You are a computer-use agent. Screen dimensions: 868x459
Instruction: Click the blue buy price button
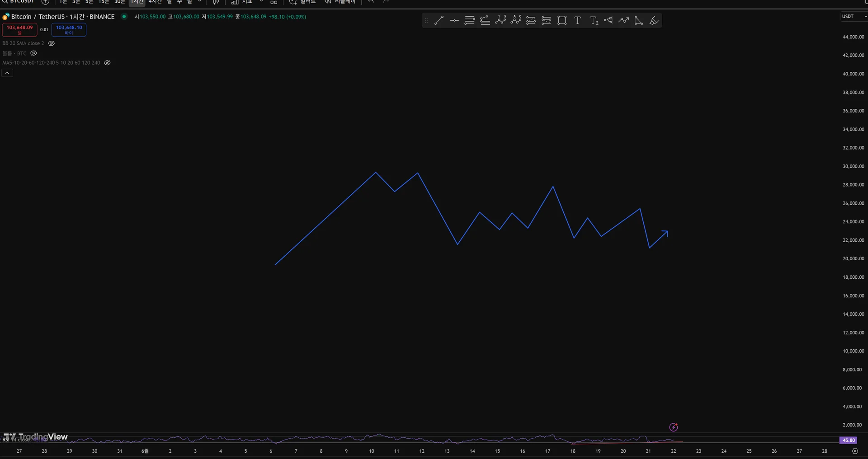point(69,29)
